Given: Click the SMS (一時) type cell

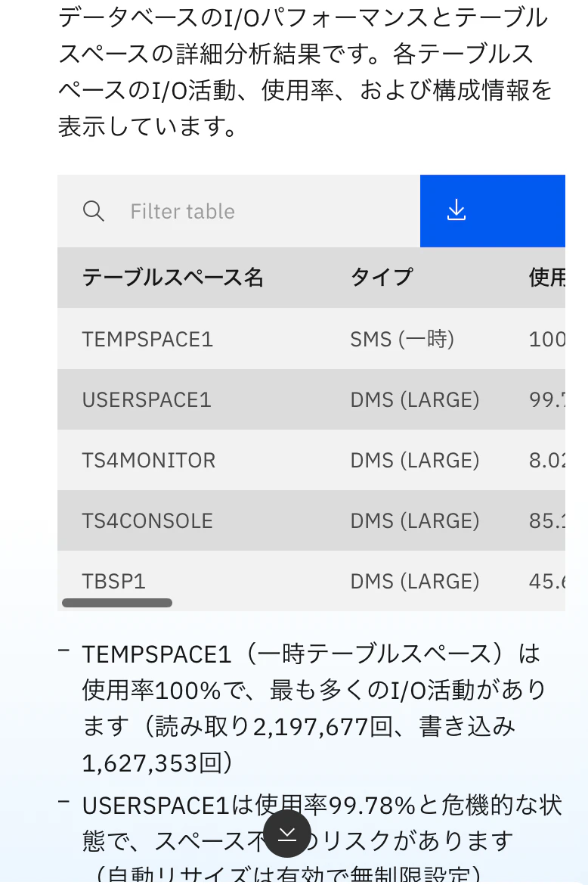Looking at the screenshot, I should click(400, 339).
